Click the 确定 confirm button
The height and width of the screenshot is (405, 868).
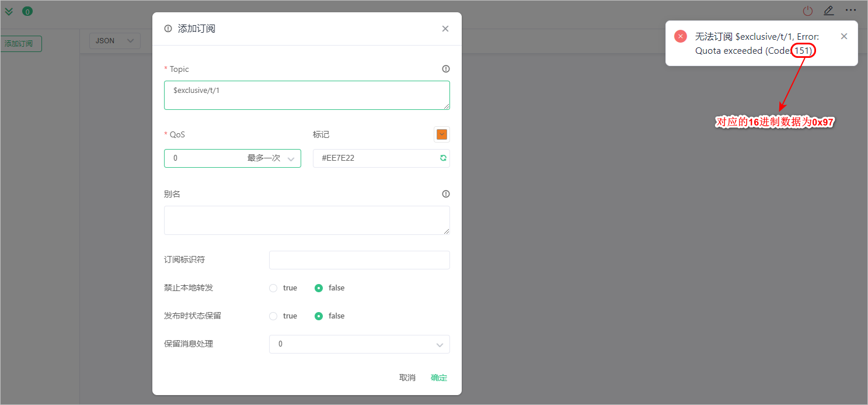point(439,378)
